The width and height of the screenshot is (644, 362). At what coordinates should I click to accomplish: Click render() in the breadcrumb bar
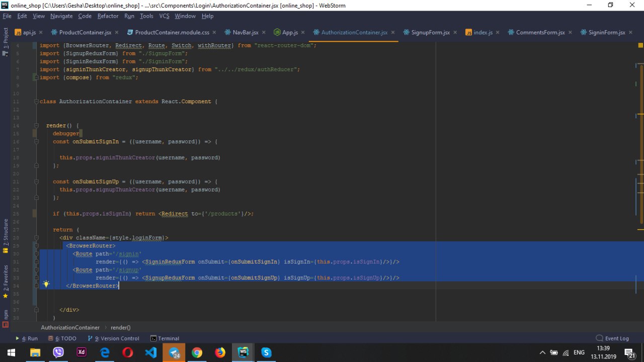[121, 327]
